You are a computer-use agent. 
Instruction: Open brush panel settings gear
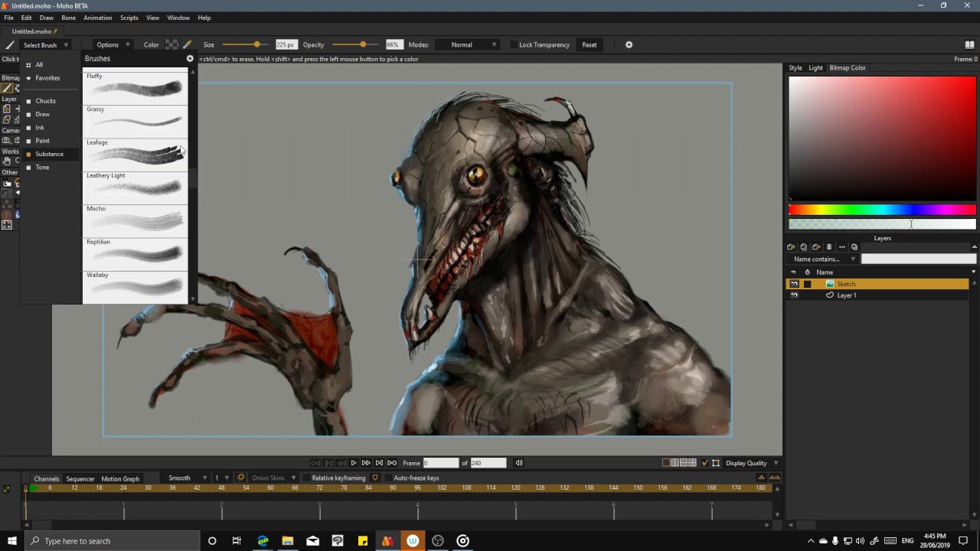point(190,59)
